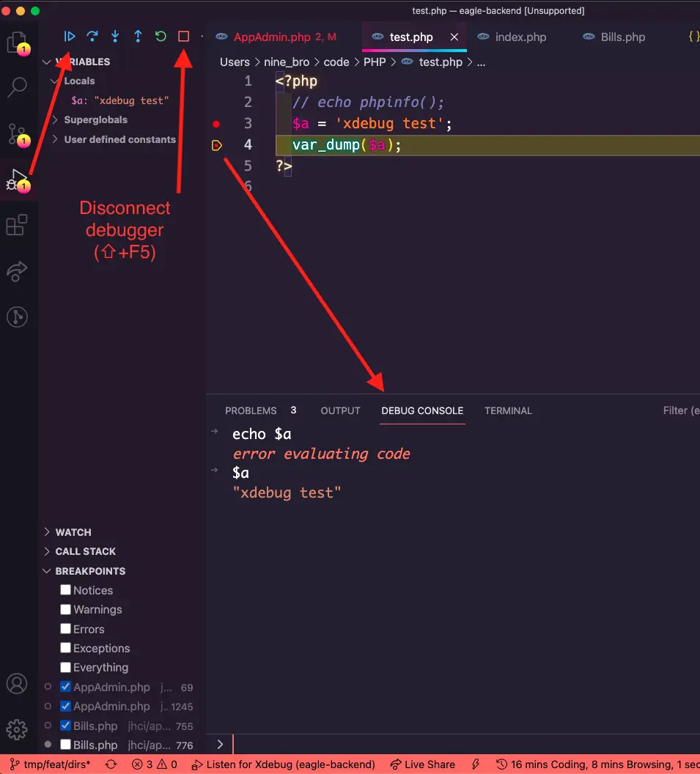Click the red breakpoint dot on line 3
The width and height of the screenshot is (700, 774).
click(216, 124)
